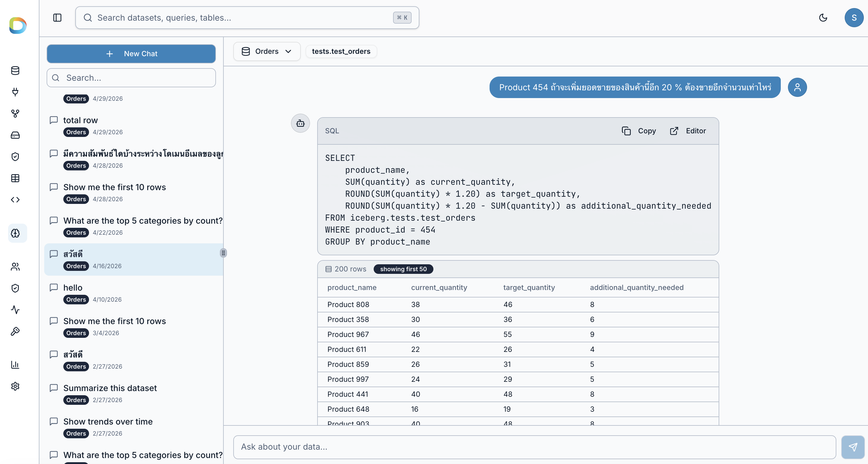Screen dimensions: 868x464
Task: Open 'Show me the first 10 rows' 3/4/2026 chat
Action: point(134,327)
